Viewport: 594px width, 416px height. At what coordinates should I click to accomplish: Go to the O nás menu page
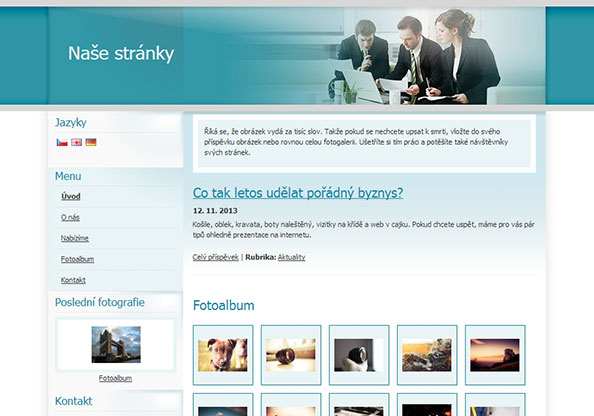70,217
